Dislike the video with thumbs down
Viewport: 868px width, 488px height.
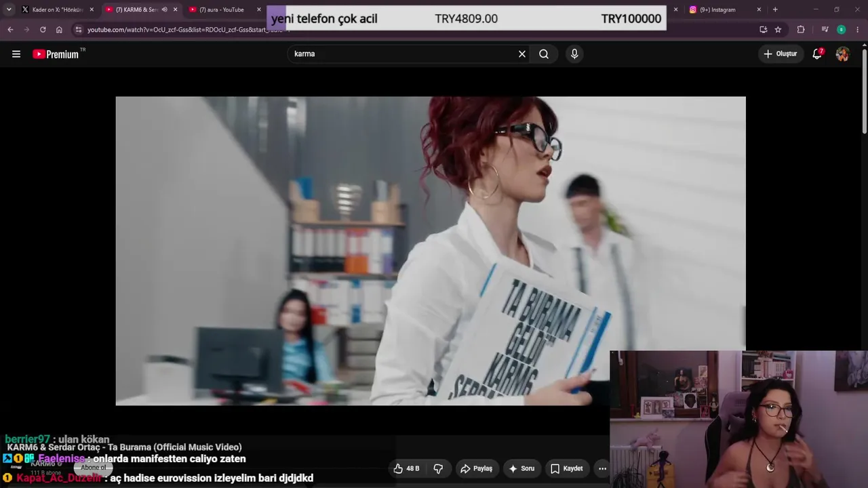(438, 468)
